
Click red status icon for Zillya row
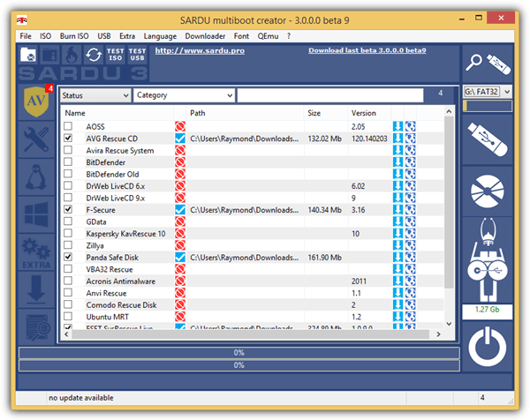point(180,245)
